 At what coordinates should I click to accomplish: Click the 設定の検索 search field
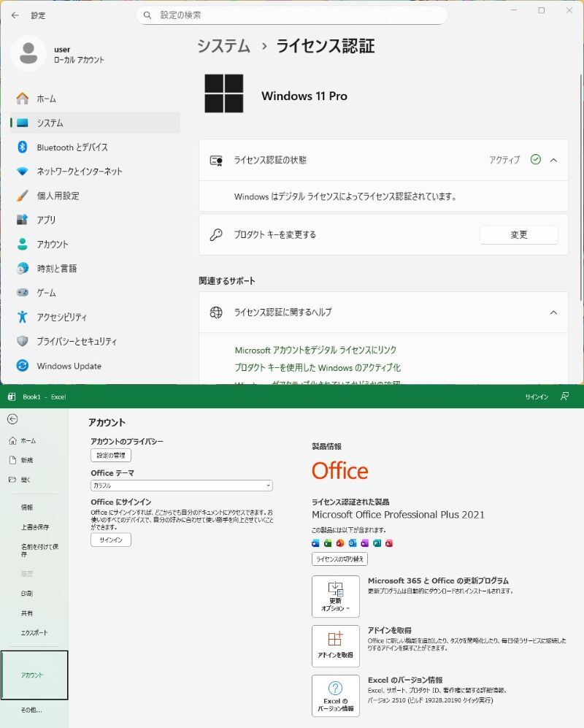(x=292, y=15)
